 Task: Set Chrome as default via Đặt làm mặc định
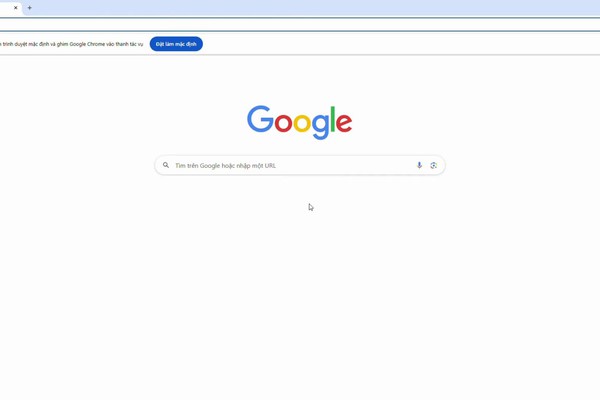click(x=176, y=44)
